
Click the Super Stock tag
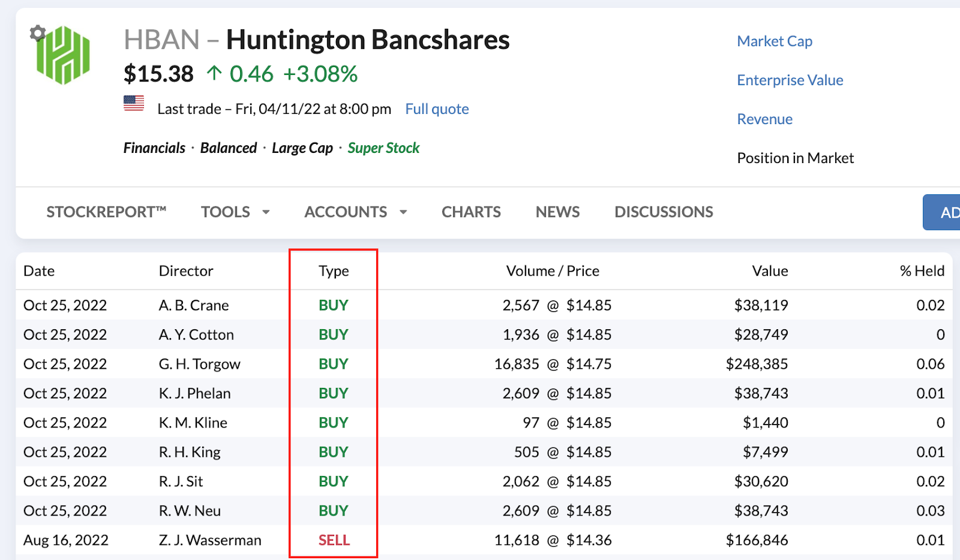point(383,148)
